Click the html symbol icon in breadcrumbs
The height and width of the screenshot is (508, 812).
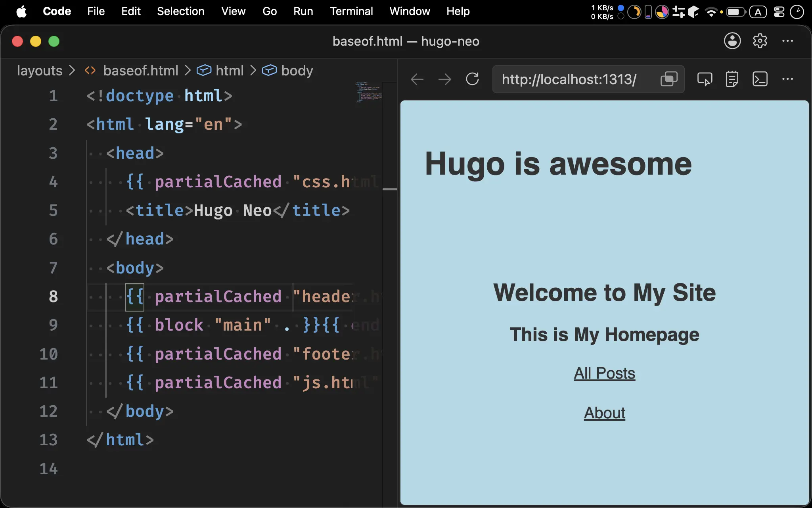coord(204,71)
